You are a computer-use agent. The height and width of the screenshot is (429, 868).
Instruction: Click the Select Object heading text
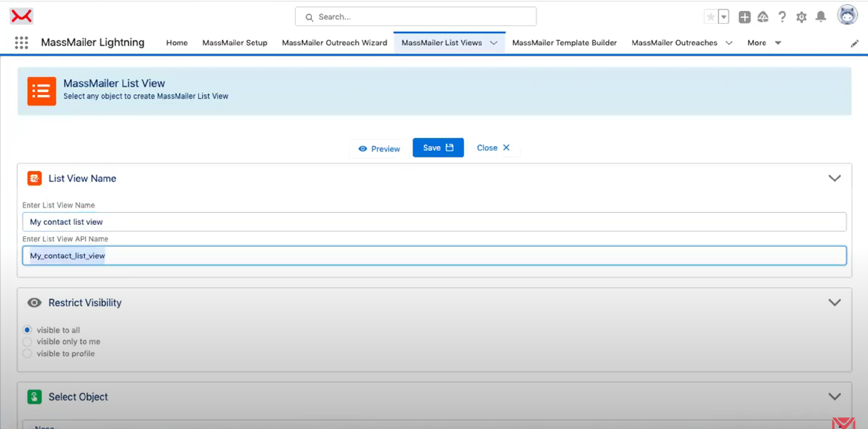point(78,397)
